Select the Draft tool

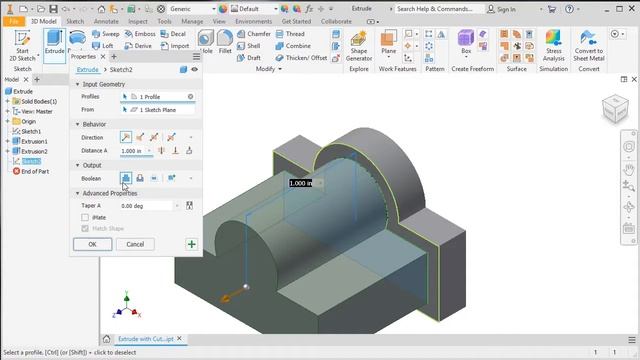[x=249, y=58]
